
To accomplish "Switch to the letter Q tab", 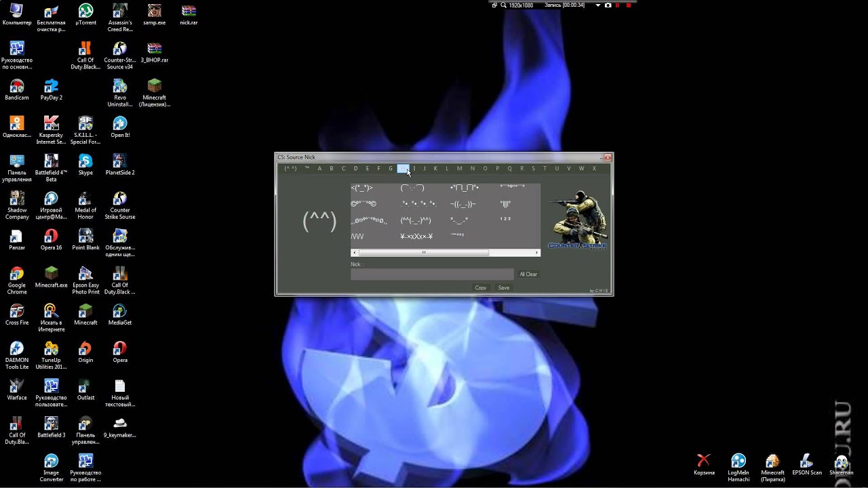I will (x=509, y=169).
